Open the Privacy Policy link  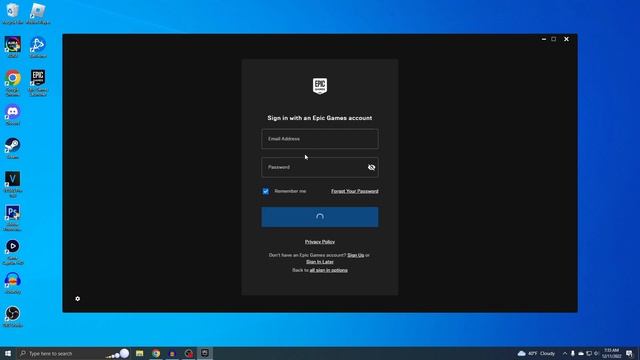click(320, 242)
